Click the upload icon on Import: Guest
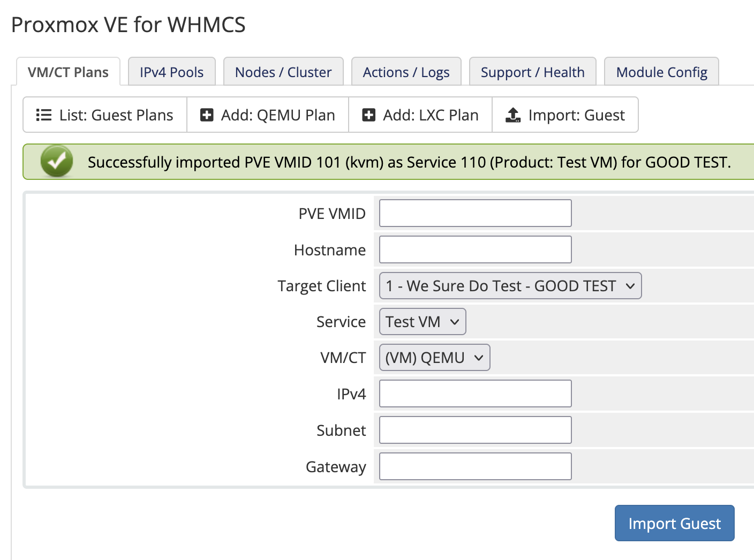This screenshot has width=754, height=560. tap(513, 115)
